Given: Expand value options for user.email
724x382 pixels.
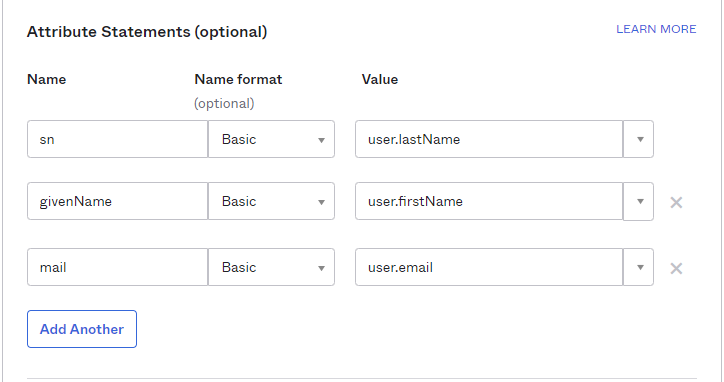Looking at the screenshot, I should click(x=639, y=267).
